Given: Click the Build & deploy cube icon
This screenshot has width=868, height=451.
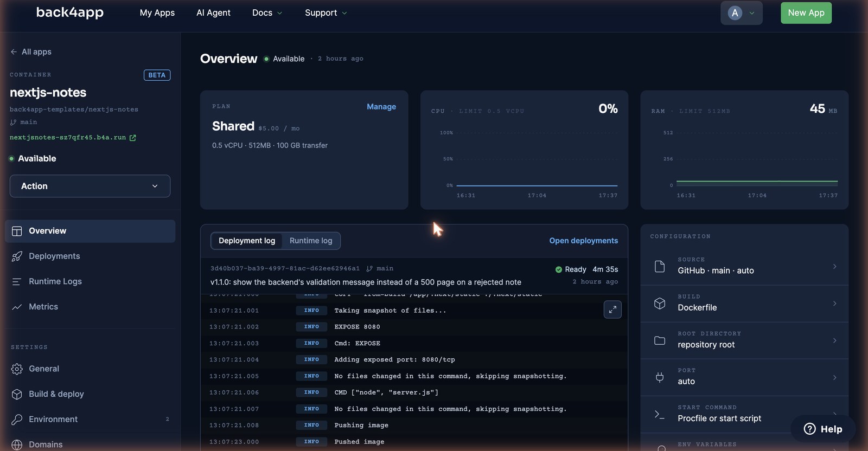Looking at the screenshot, I should click(17, 394).
